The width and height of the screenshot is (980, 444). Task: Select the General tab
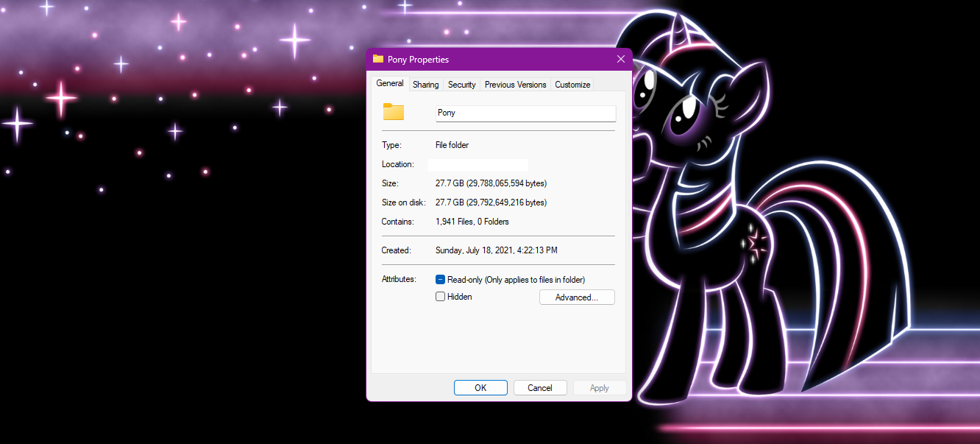[x=390, y=83]
